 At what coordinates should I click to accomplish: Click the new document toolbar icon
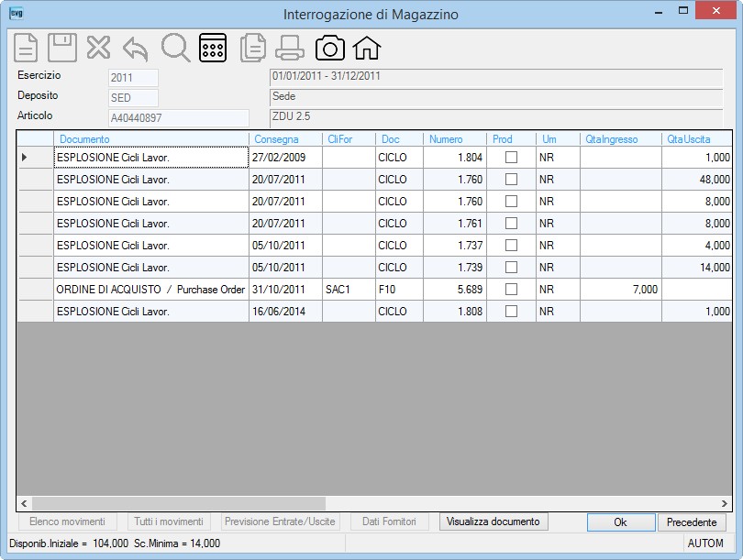click(26, 48)
